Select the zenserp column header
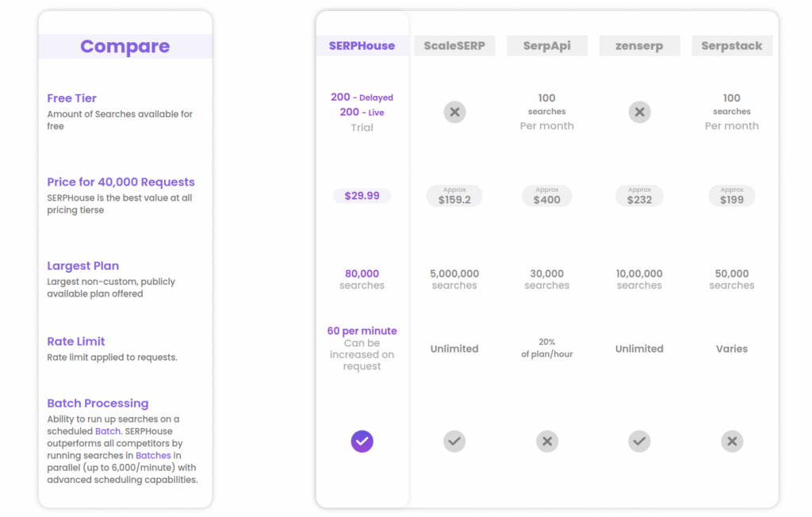This screenshot has width=812, height=517. coord(639,46)
